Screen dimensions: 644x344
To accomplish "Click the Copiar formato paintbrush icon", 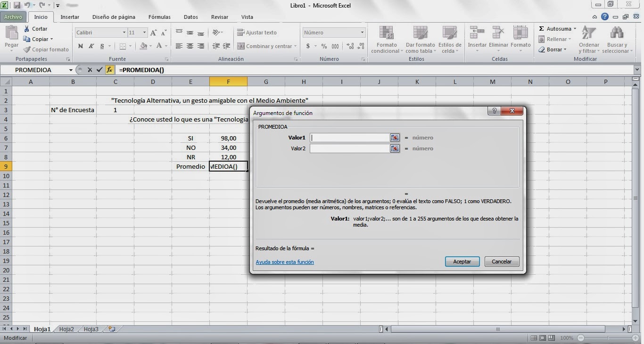I will tap(27, 49).
